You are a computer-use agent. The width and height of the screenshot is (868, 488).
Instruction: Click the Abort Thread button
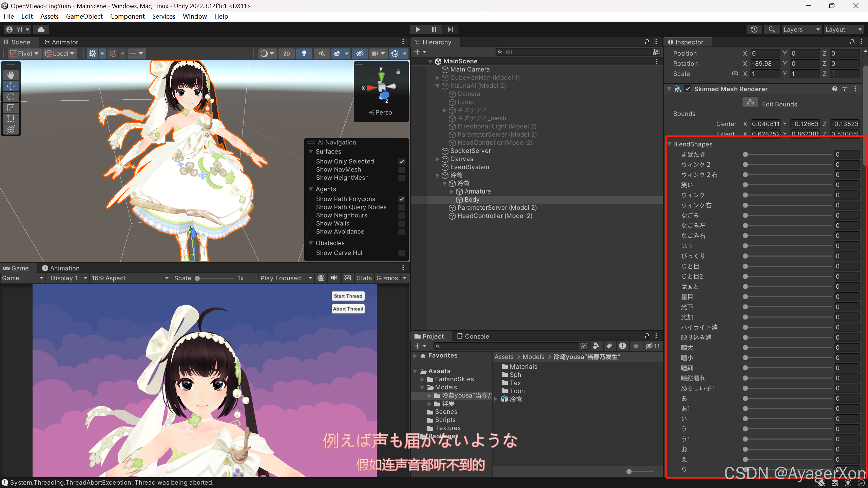point(348,309)
